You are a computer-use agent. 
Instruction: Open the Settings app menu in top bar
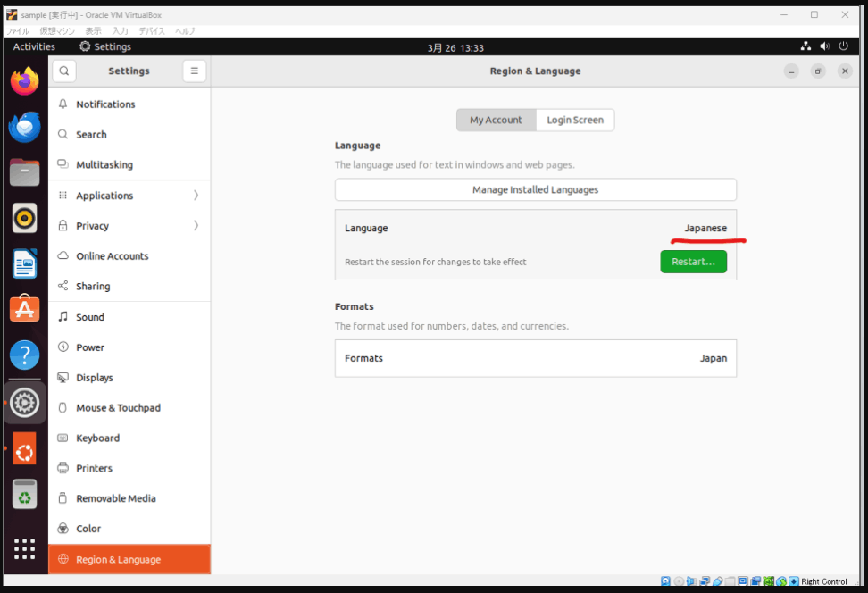point(105,46)
